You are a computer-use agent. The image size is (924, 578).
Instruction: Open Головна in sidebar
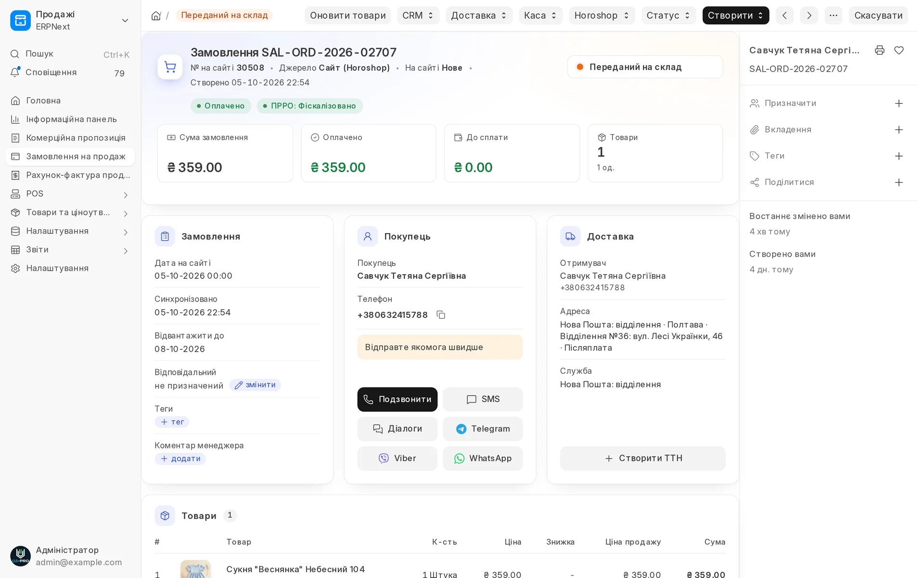pos(70,101)
